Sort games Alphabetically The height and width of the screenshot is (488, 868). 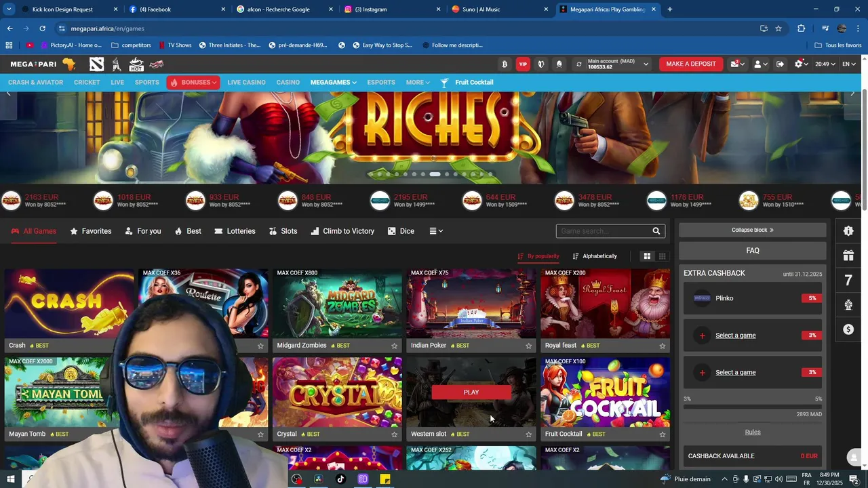point(595,256)
